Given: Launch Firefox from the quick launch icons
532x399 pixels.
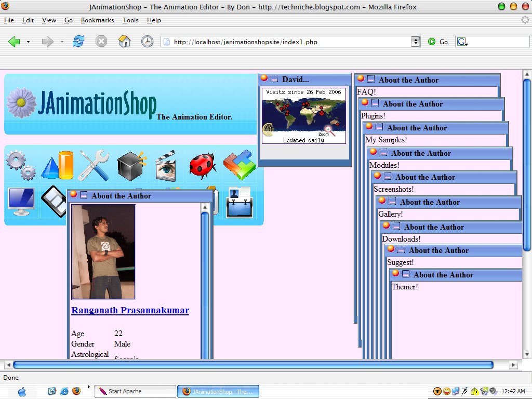Looking at the screenshot, I should point(76,391).
